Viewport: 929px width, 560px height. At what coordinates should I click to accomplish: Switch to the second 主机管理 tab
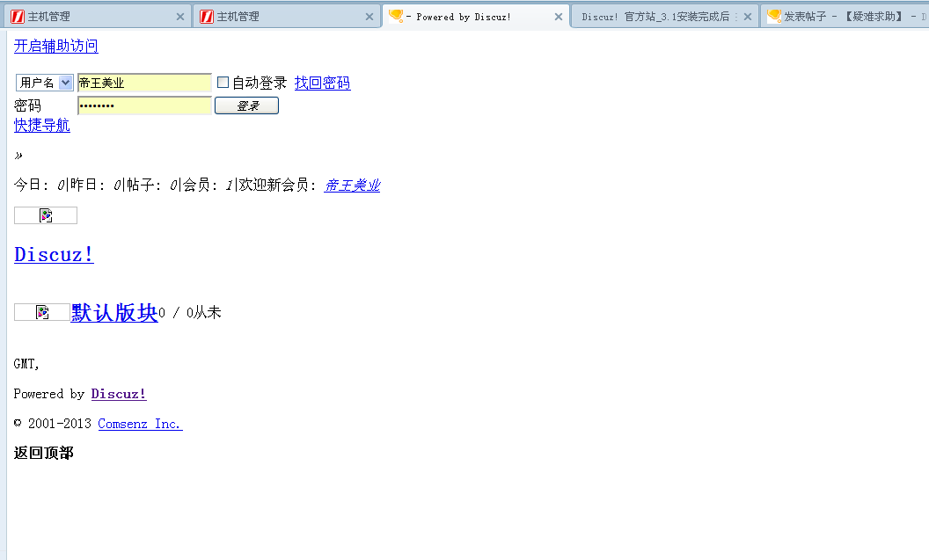pyautogui.click(x=287, y=17)
